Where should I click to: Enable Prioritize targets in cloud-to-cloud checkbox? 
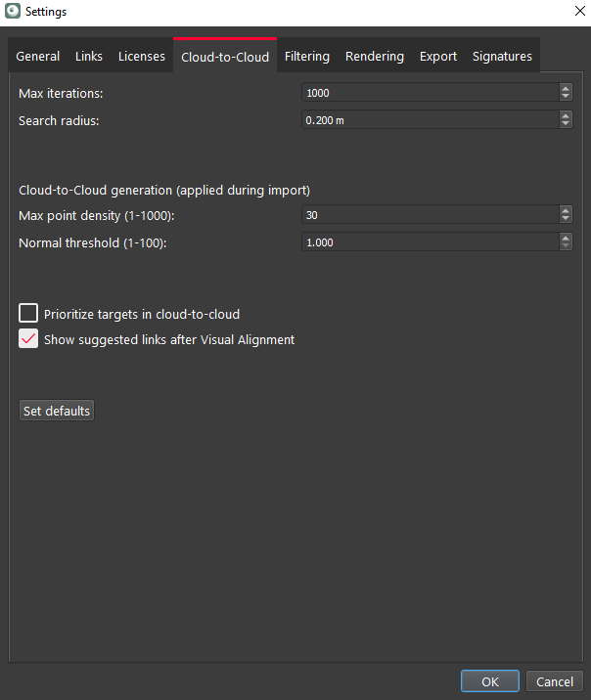pos(29,314)
